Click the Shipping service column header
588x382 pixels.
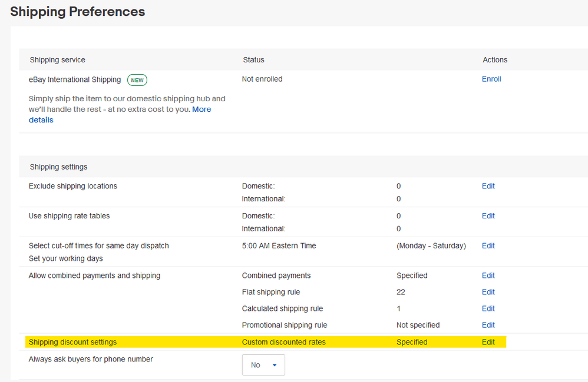[x=57, y=60]
